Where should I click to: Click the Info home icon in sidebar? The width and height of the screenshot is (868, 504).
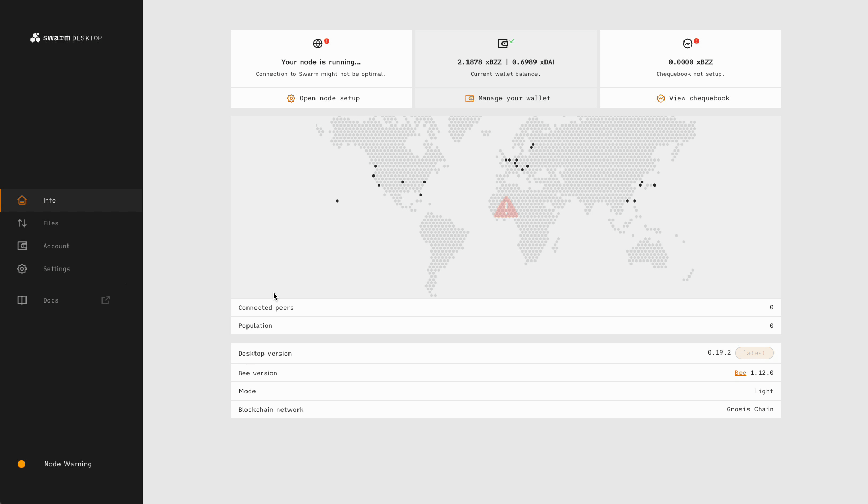[22, 200]
